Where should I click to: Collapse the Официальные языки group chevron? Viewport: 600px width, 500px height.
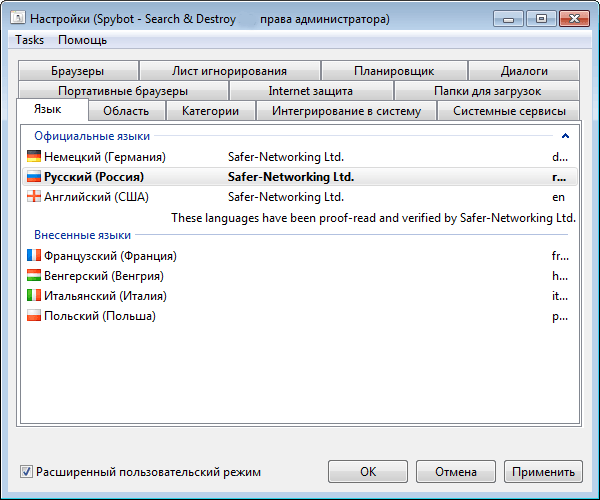[x=565, y=136]
